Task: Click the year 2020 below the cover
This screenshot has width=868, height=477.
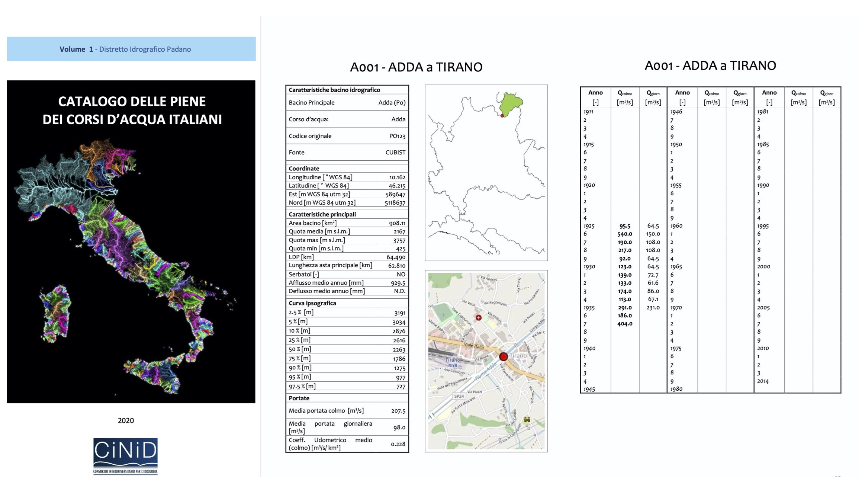Action: (126, 420)
